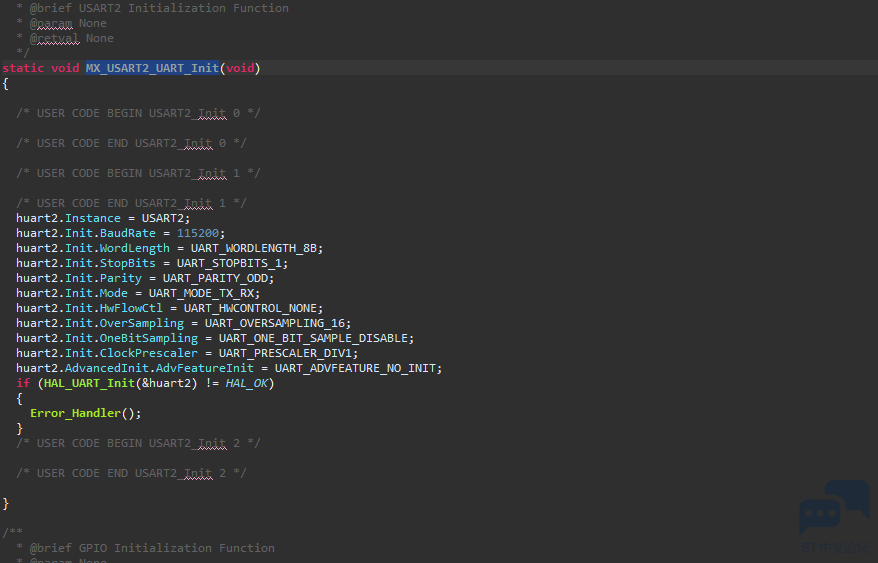Click the static keyword in function declaration

click(x=23, y=68)
